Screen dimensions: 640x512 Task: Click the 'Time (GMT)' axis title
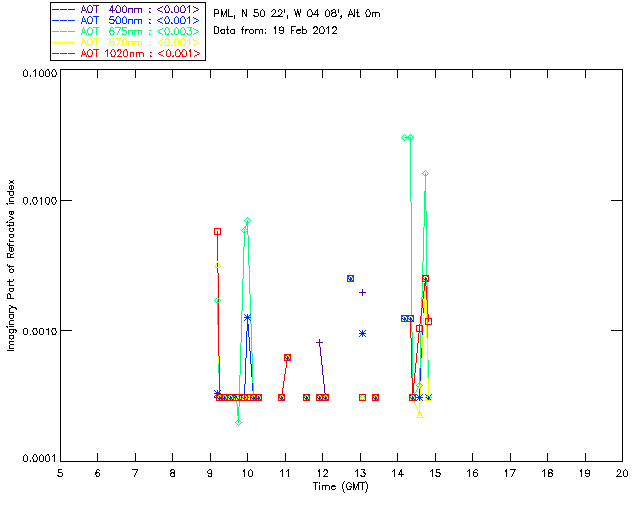click(340, 487)
